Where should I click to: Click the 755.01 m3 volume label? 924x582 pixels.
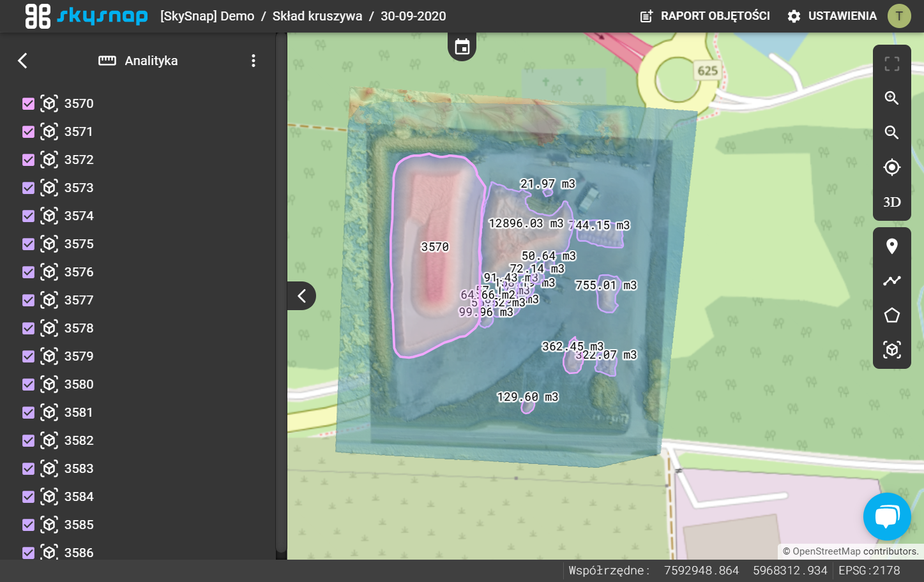[606, 285]
